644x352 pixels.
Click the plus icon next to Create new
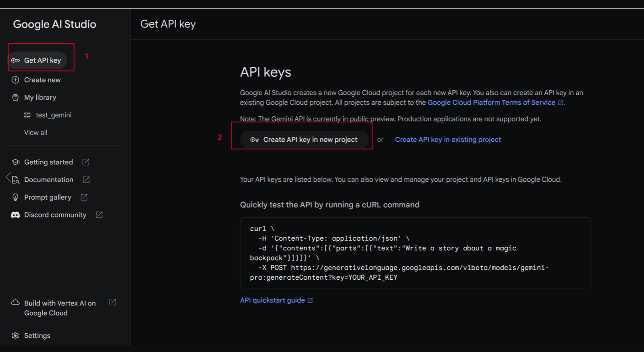16,80
